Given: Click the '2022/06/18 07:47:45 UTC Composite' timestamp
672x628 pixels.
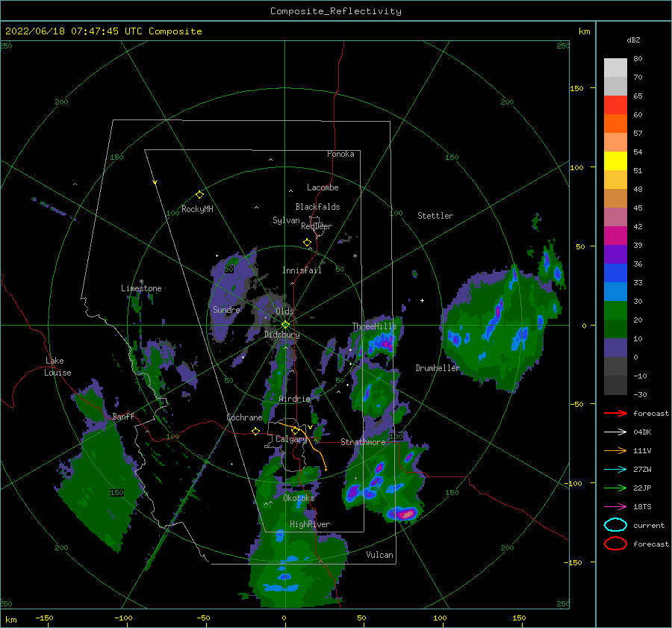Looking at the screenshot, I should click(x=103, y=31).
